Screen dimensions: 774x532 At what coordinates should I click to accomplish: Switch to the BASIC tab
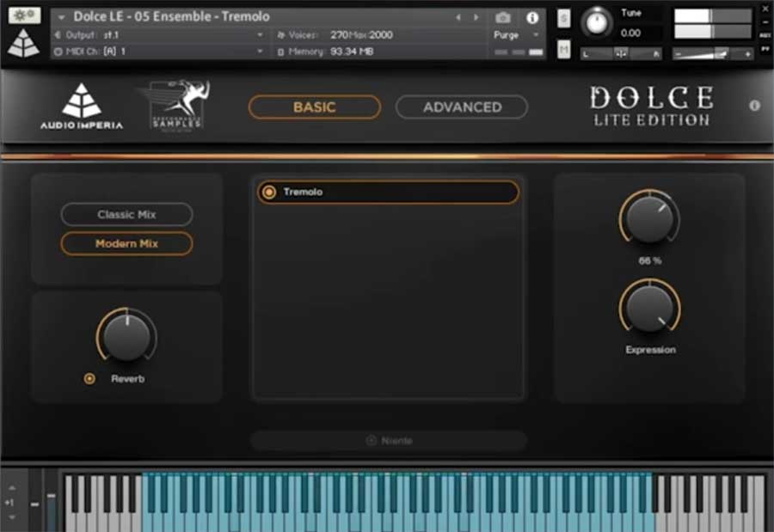315,107
